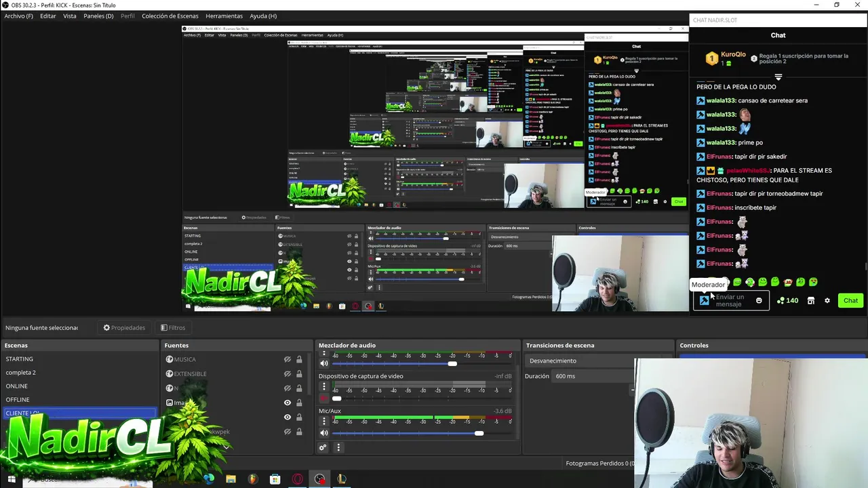Open the Desvanecimiento transition dropdown
The image size is (868, 488).
click(x=581, y=361)
